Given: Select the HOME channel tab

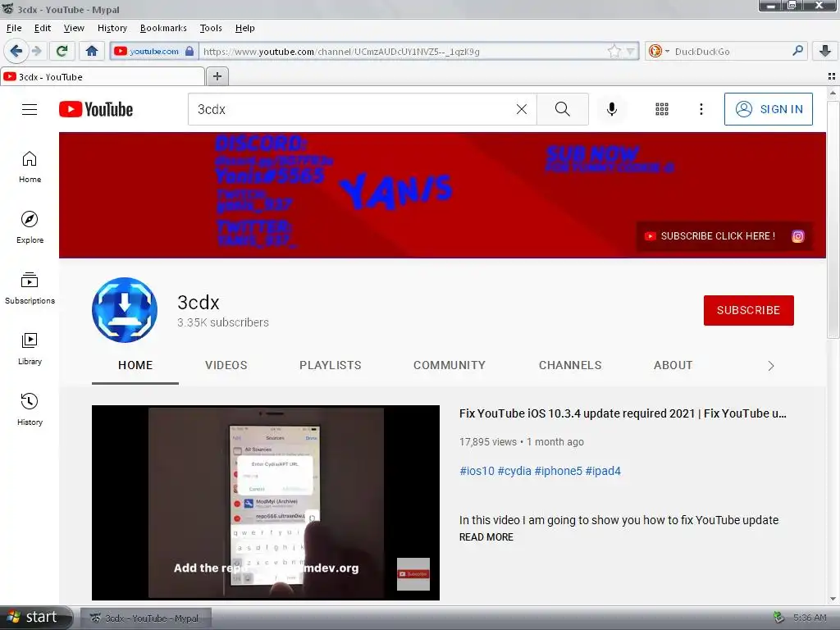Looking at the screenshot, I should point(135,365).
